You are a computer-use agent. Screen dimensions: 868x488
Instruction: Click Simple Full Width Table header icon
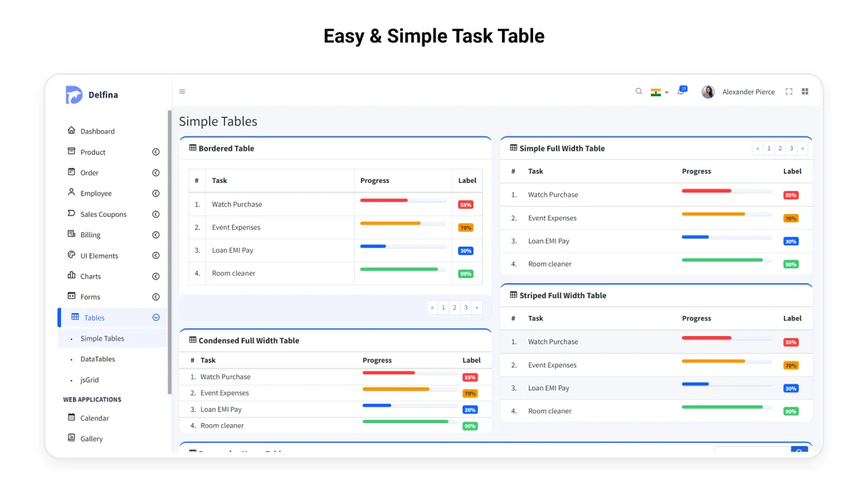[x=513, y=148]
